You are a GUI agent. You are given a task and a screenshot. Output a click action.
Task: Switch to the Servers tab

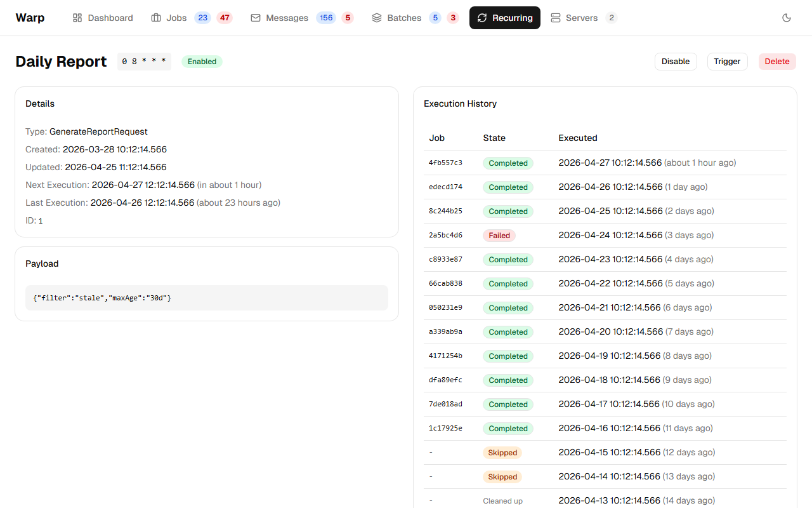581,18
